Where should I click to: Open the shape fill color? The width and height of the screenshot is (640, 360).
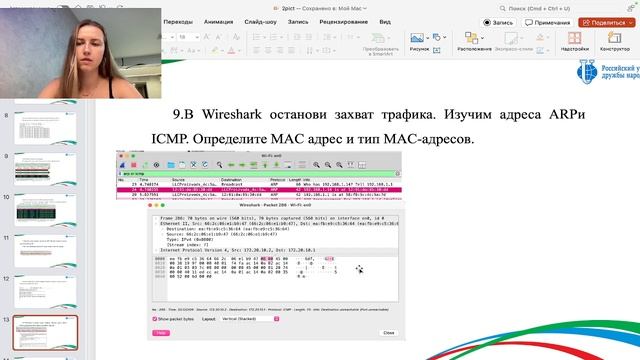540,37
